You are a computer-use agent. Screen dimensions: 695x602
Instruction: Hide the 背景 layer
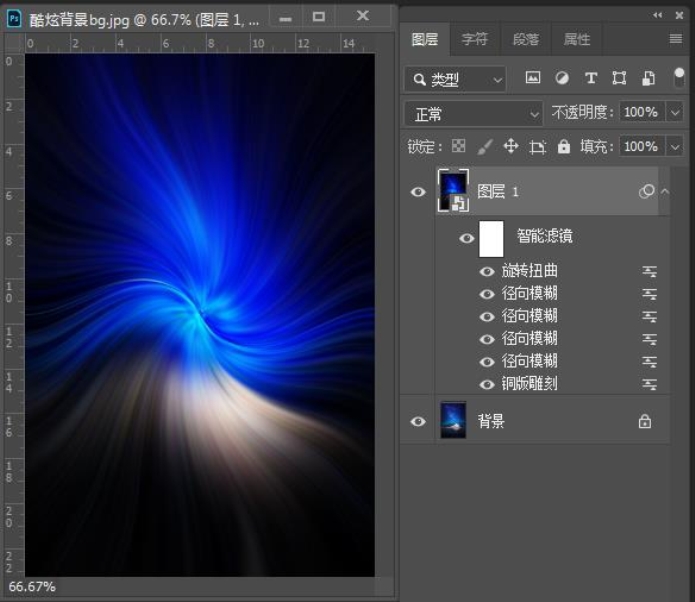(418, 422)
